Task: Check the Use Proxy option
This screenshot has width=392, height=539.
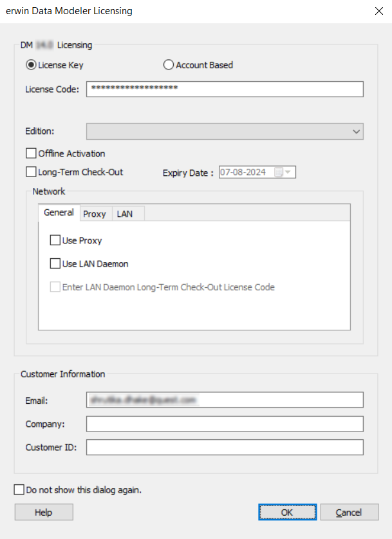Action: click(55, 240)
